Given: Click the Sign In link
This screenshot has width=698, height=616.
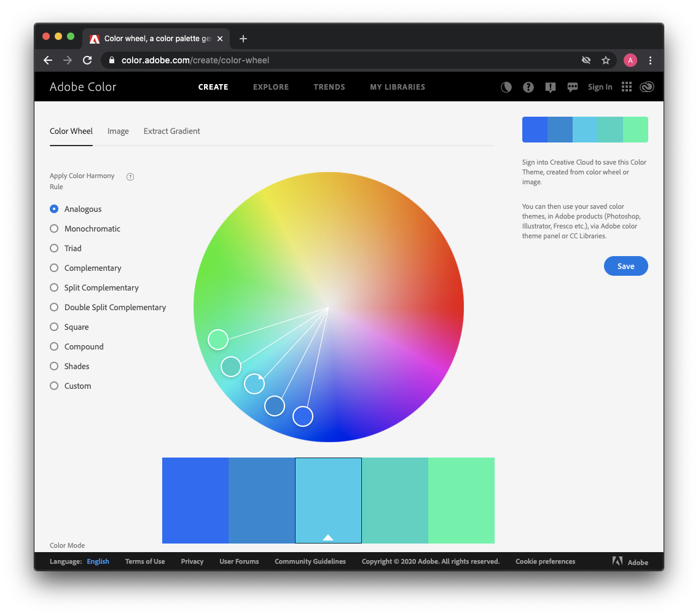Looking at the screenshot, I should [600, 87].
